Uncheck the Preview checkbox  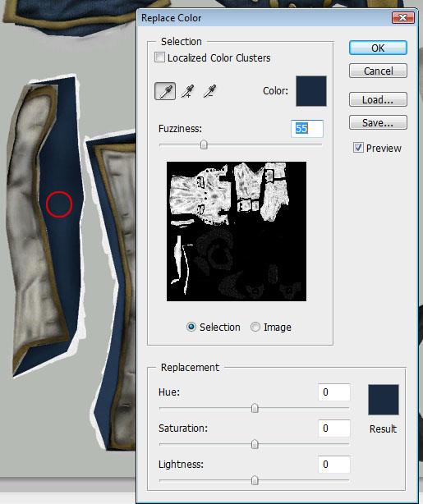[x=358, y=148]
